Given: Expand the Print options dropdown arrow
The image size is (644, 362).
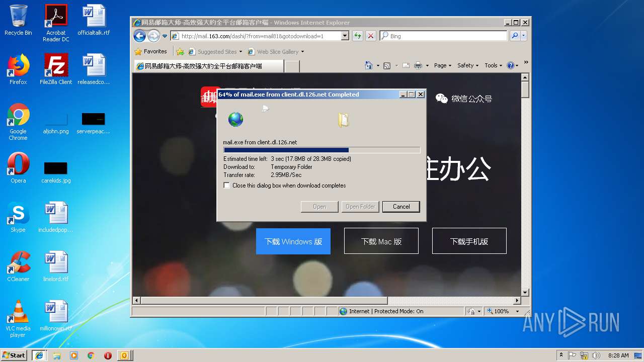Looking at the screenshot, I should point(427,65).
